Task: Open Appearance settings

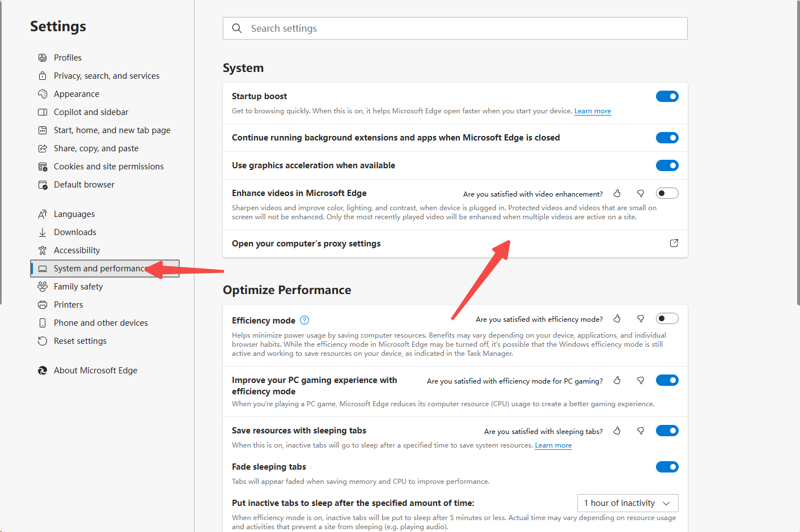Action: [77, 94]
